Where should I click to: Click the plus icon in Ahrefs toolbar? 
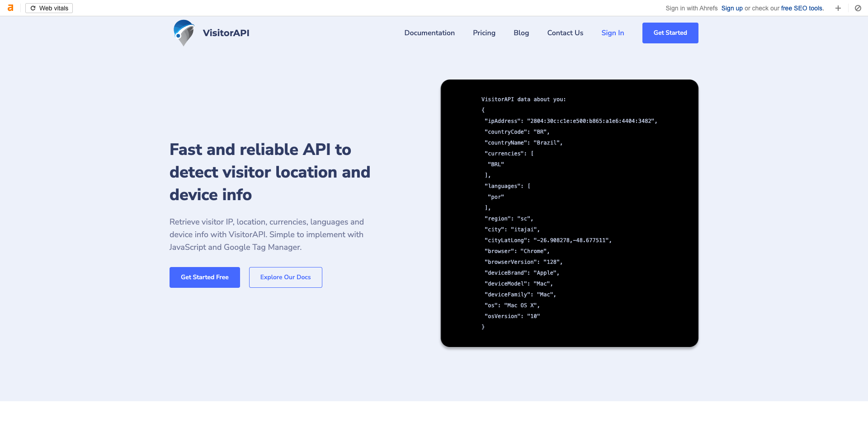(838, 8)
